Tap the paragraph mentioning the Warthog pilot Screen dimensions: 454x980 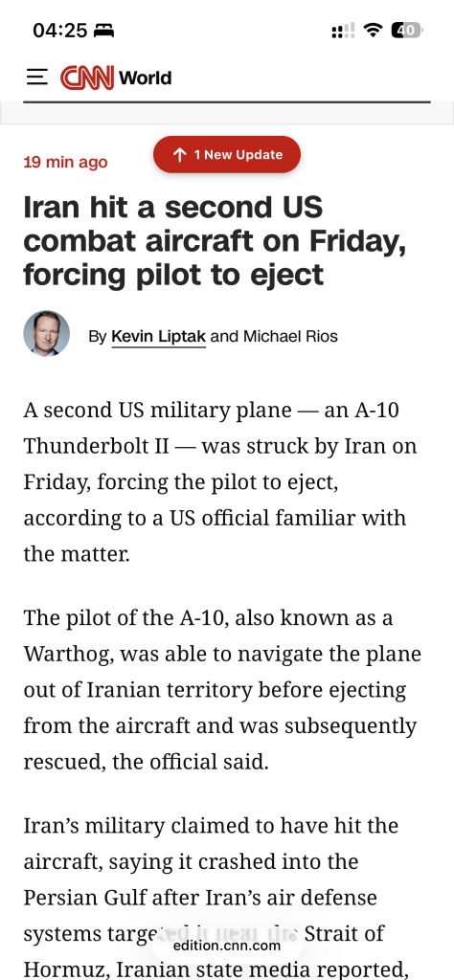point(222,690)
